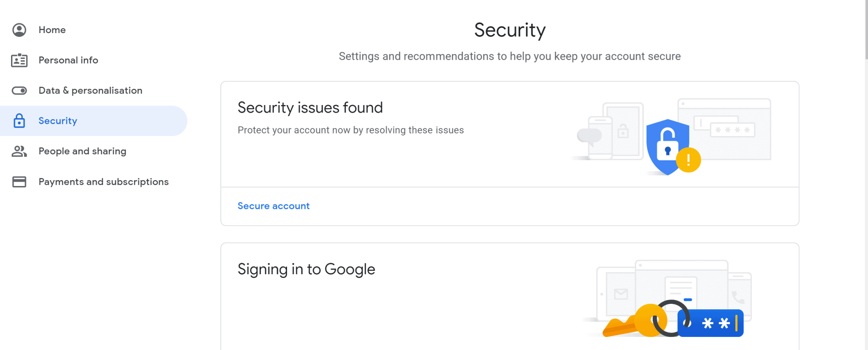The height and width of the screenshot is (350, 868).
Task: Click the Home profile circle icon
Action: pos(19,30)
